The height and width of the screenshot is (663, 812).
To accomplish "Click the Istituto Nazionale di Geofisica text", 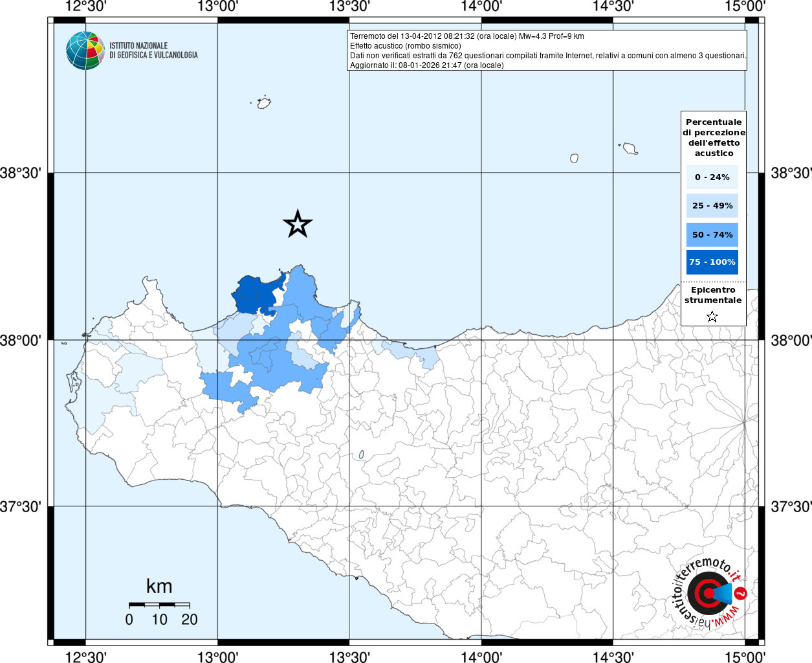I will click(x=153, y=51).
